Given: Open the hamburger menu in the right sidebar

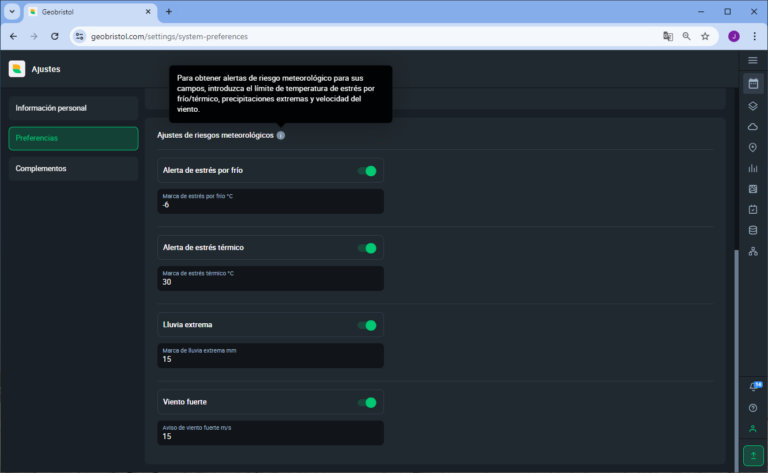Looking at the screenshot, I should click(x=753, y=60).
